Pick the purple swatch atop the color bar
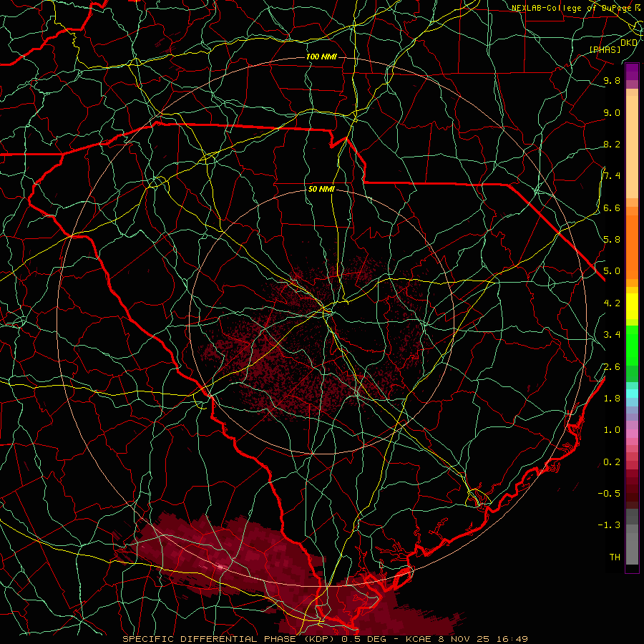 (632, 72)
